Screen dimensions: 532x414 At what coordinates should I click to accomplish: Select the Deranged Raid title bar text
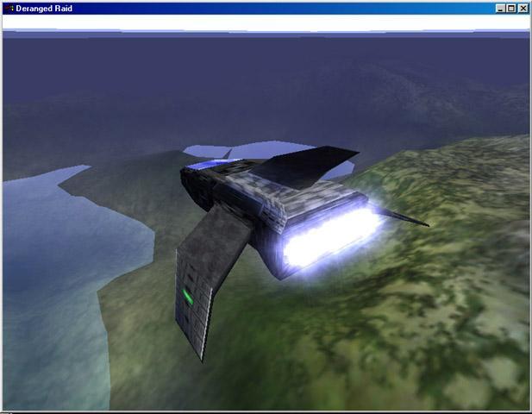pyautogui.click(x=44, y=9)
